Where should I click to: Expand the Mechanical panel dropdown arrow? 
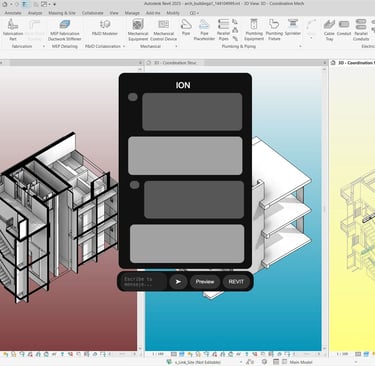tap(176, 46)
